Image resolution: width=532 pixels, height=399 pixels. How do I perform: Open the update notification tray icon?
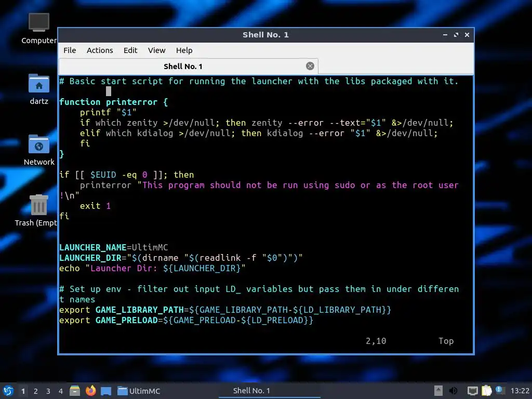point(499,390)
